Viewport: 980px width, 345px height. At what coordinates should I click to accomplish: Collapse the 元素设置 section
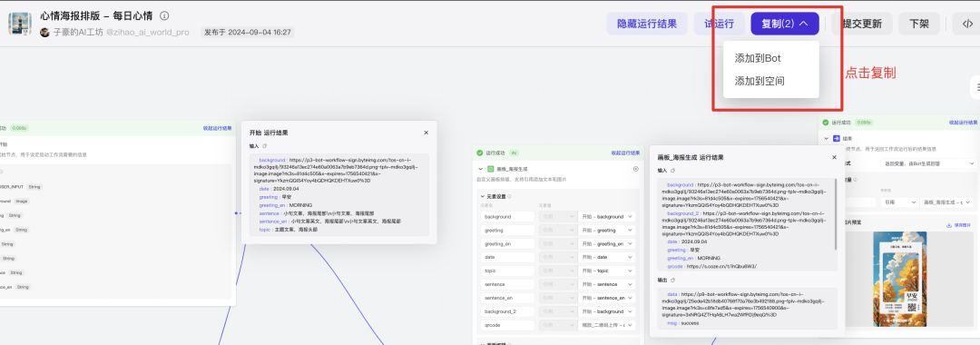pyautogui.click(x=483, y=196)
